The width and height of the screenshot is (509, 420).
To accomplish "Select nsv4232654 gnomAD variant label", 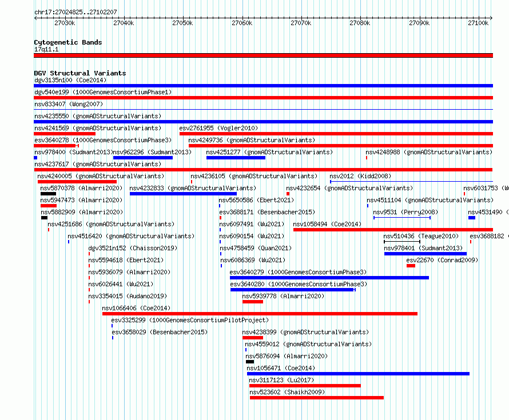I will pyautogui.click(x=349, y=188).
